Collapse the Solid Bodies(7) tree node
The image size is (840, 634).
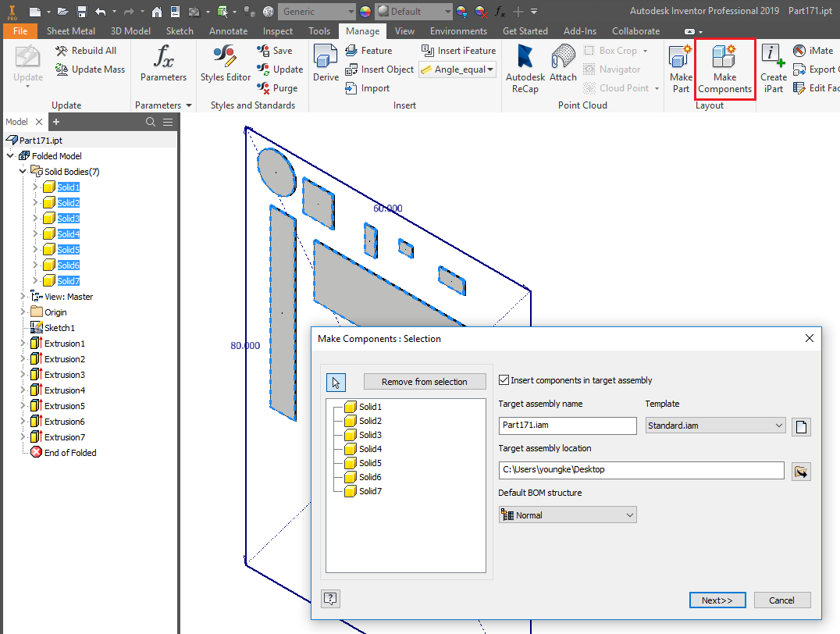click(x=23, y=172)
